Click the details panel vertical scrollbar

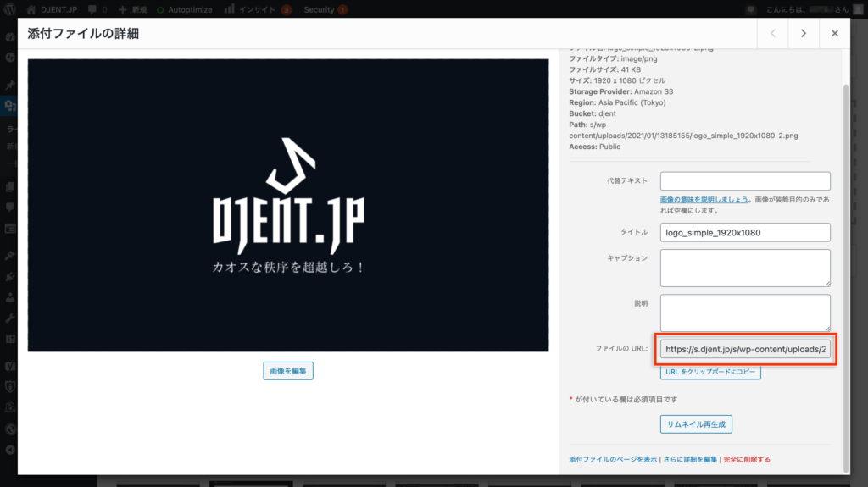(845, 277)
